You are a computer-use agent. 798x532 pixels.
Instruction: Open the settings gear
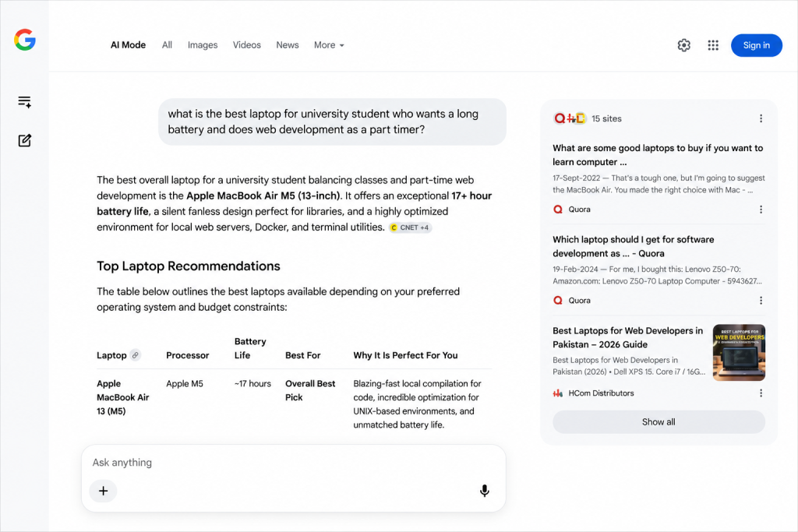pos(684,45)
